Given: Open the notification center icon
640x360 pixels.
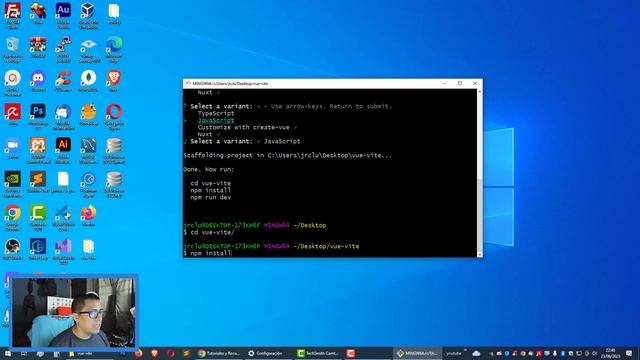Looking at the screenshot, I should [629, 353].
